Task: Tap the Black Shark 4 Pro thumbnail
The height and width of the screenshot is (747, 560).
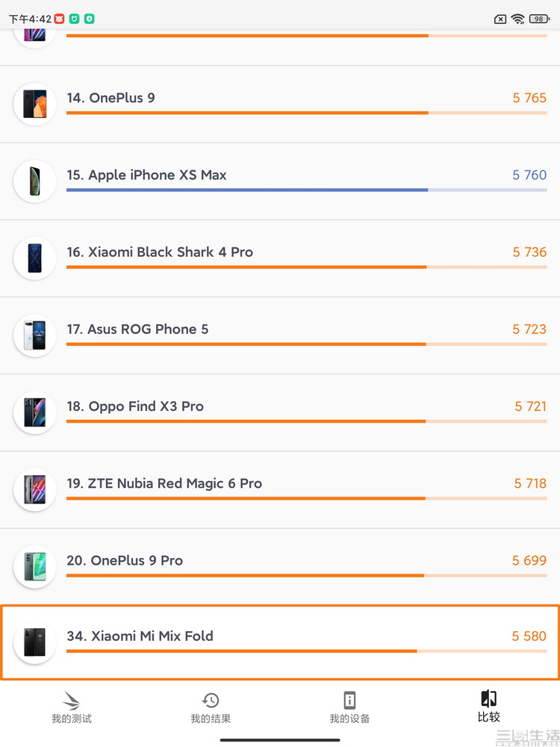Action: tap(35, 258)
